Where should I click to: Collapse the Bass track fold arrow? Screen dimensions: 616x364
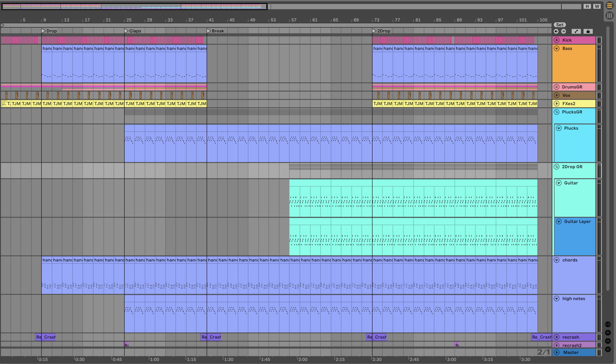click(x=557, y=49)
